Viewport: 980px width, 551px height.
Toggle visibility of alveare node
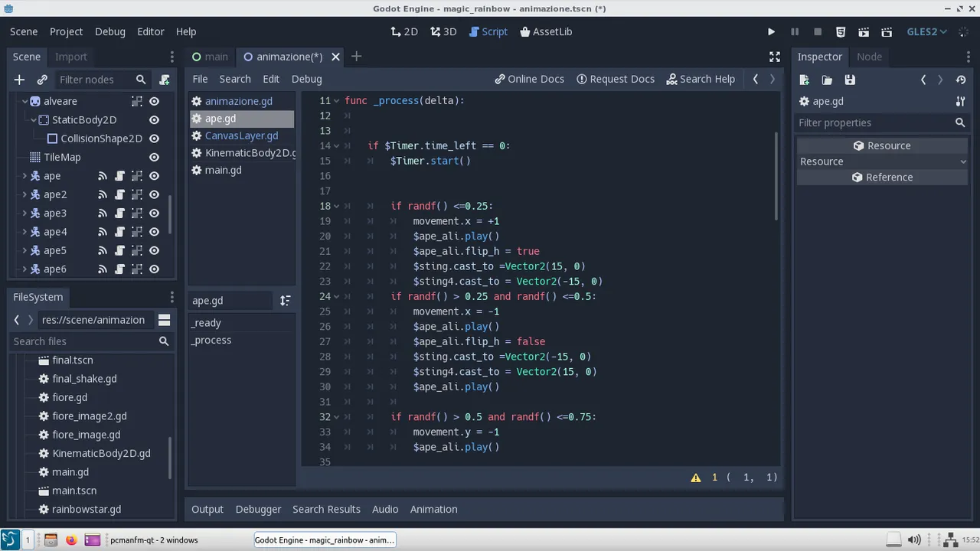[154, 101]
